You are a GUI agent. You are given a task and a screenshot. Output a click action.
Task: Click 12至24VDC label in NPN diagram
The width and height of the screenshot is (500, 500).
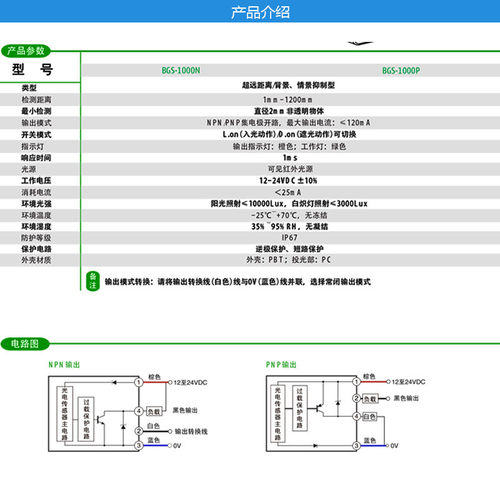190,383
